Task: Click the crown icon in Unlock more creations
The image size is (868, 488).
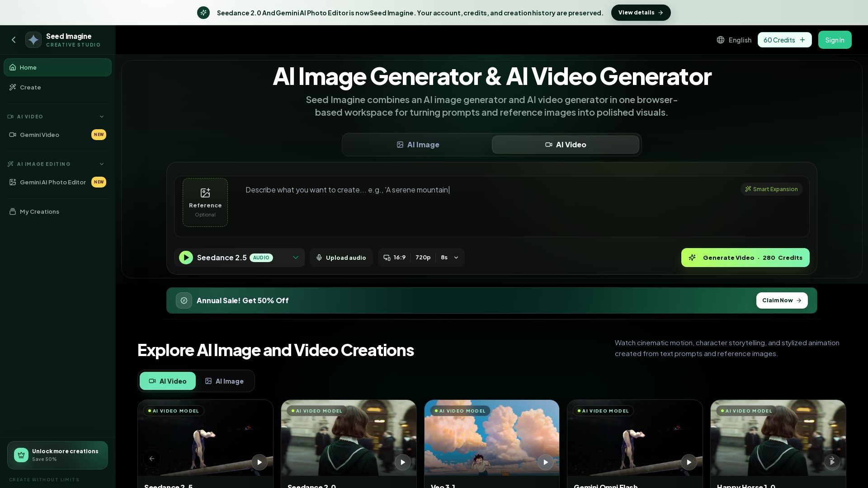Action: click(21, 455)
